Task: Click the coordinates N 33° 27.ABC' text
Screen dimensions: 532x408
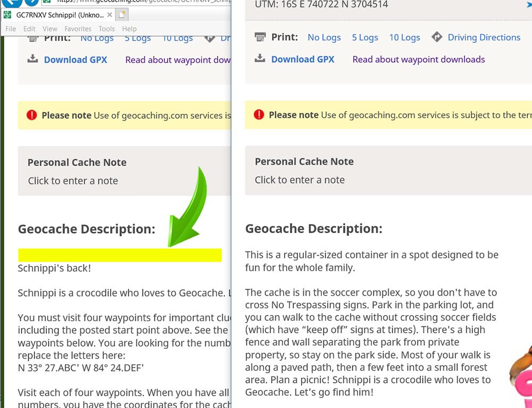Action: point(81,368)
